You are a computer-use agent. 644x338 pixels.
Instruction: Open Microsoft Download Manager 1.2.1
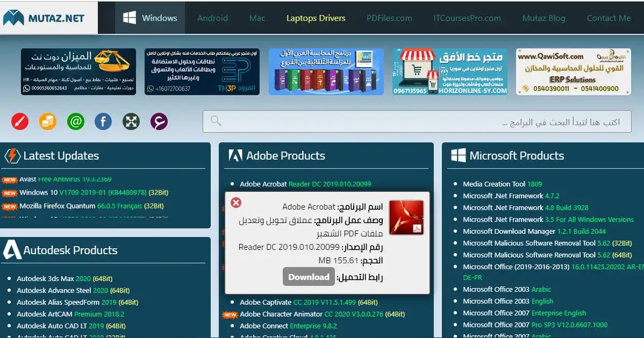534,231
